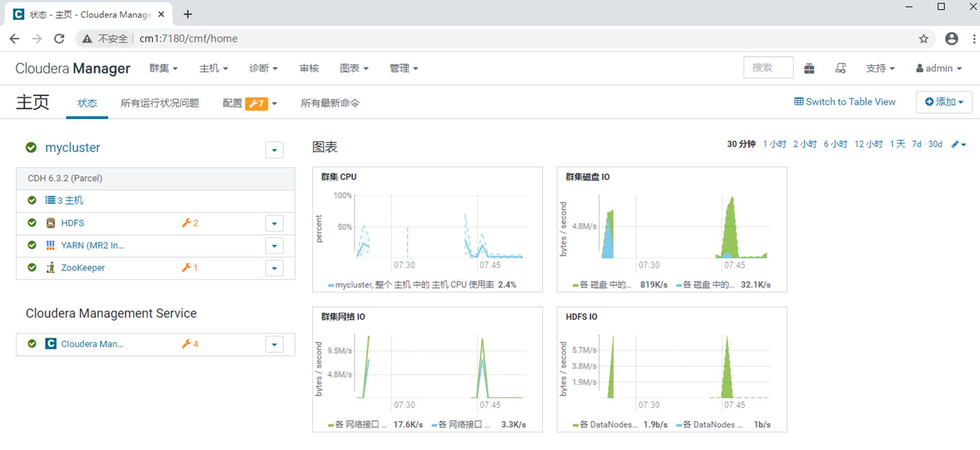Screen dimensions: 980x450
Task: Switch to the 状态 tab
Action: click(x=87, y=103)
